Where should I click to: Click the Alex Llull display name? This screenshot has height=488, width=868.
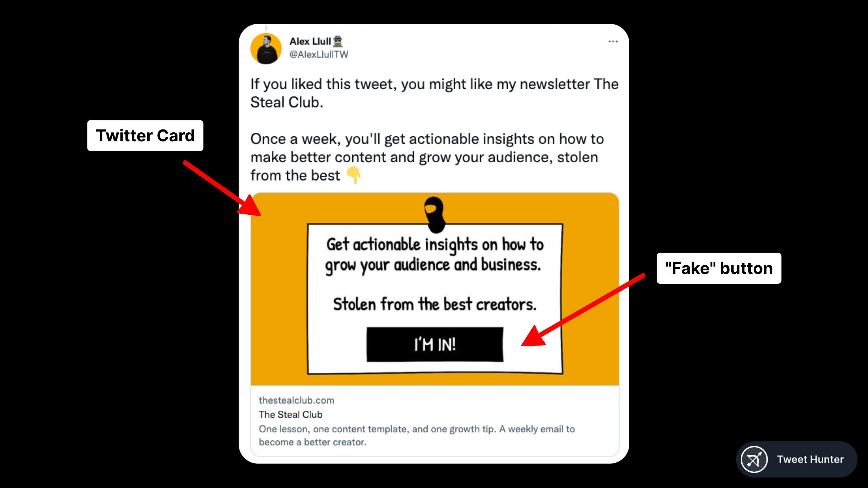(310, 42)
